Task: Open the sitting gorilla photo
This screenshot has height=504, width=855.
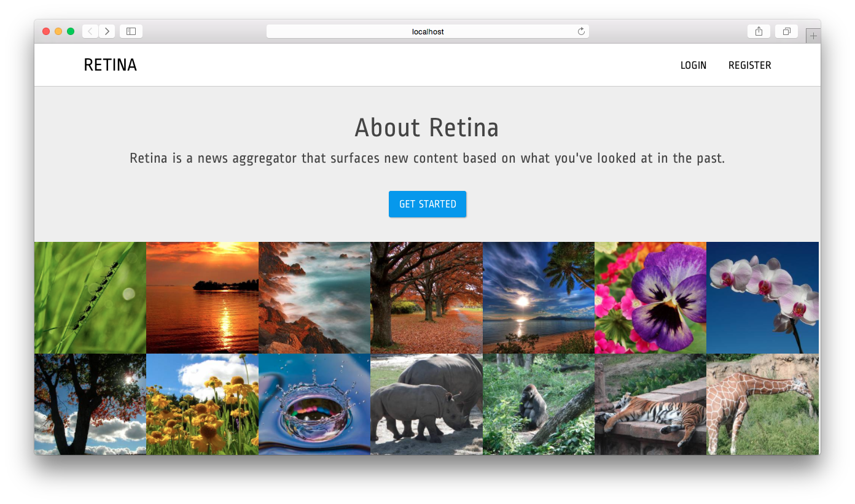Action: point(539,404)
